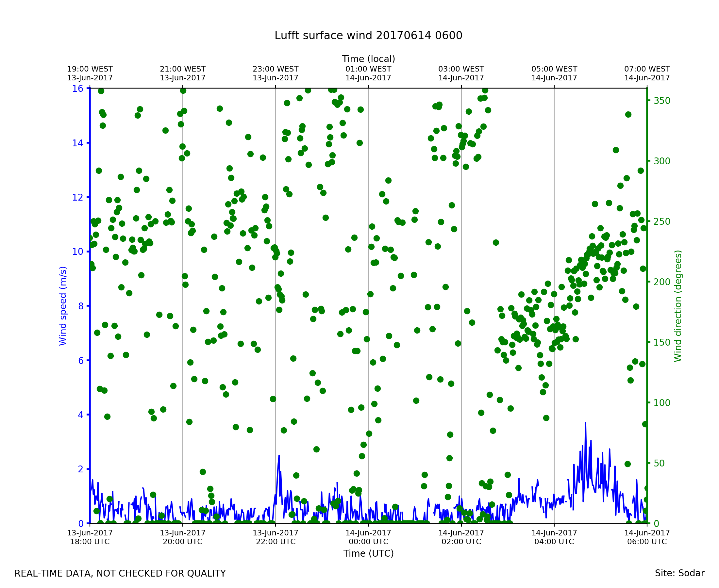Viewport: 719px width, 588px height.
Task: Click the '07:00 WEST 14-Jun-2017' tick label
Action: tap(647, 73)
